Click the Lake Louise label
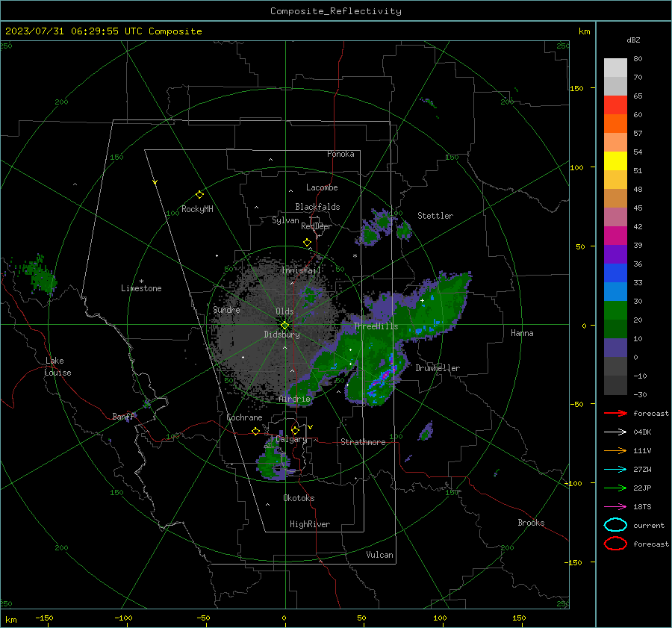The width and height of the screenshot is (672, 628). 57,367
